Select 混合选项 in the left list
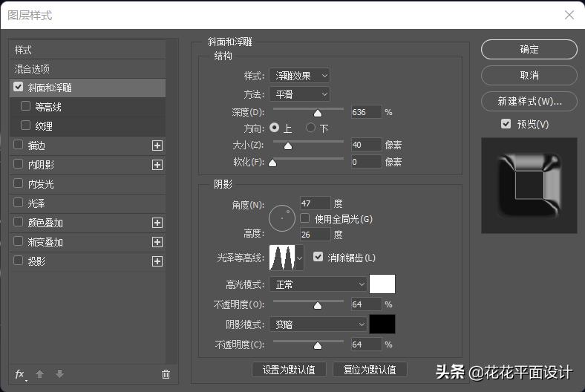 click(88, 69)
